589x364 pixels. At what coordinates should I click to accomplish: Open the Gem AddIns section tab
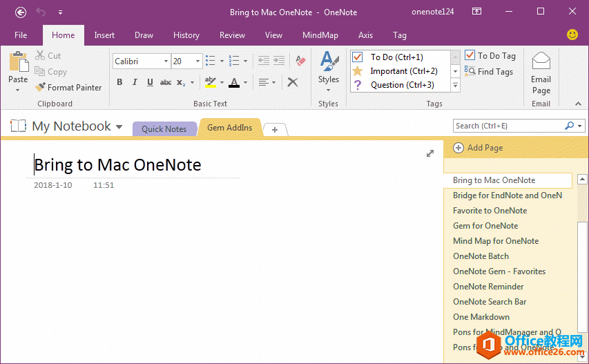(x=229, y=128)
